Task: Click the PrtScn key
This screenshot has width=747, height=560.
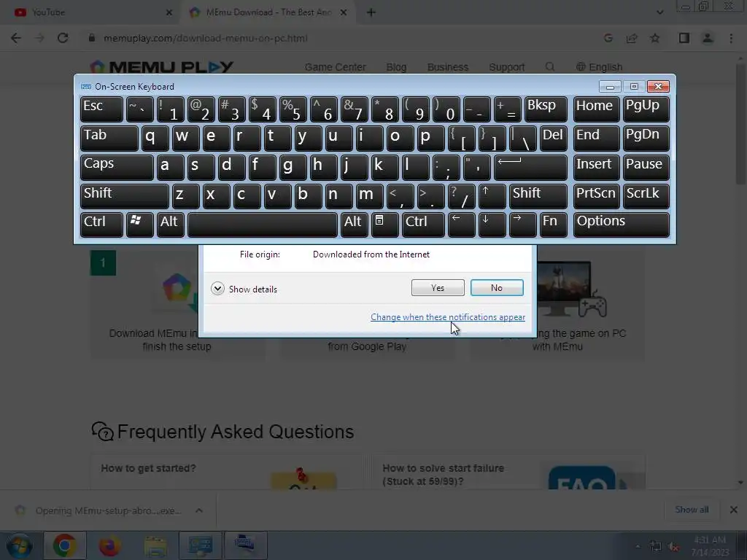Action: click(x=596, y=196)
